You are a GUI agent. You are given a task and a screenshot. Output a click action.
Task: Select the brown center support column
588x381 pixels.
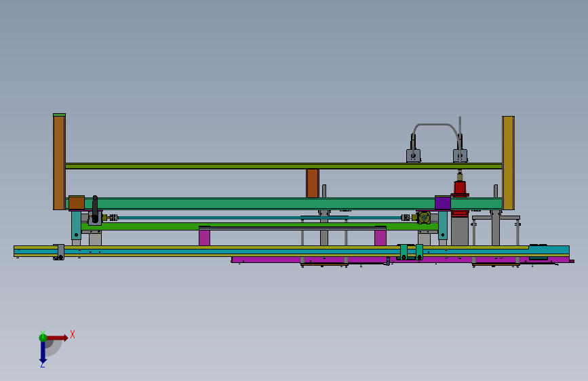click(x=313, y=183)
